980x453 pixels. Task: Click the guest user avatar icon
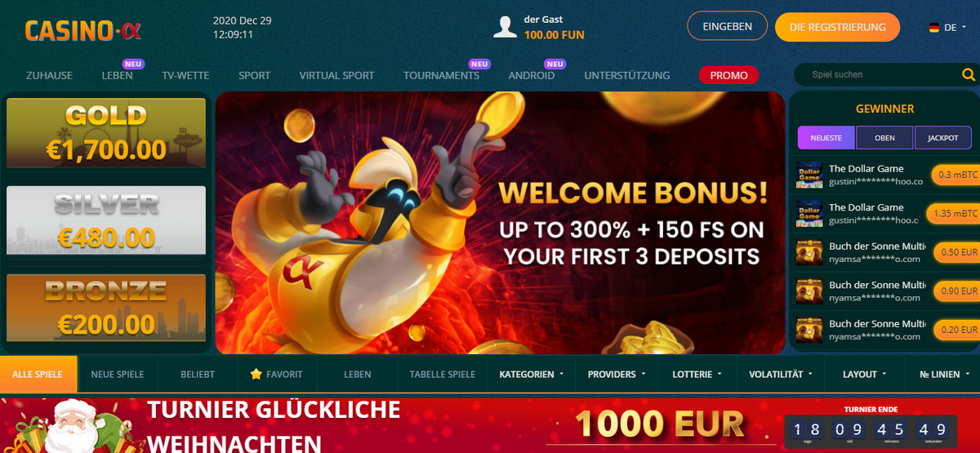506,26
